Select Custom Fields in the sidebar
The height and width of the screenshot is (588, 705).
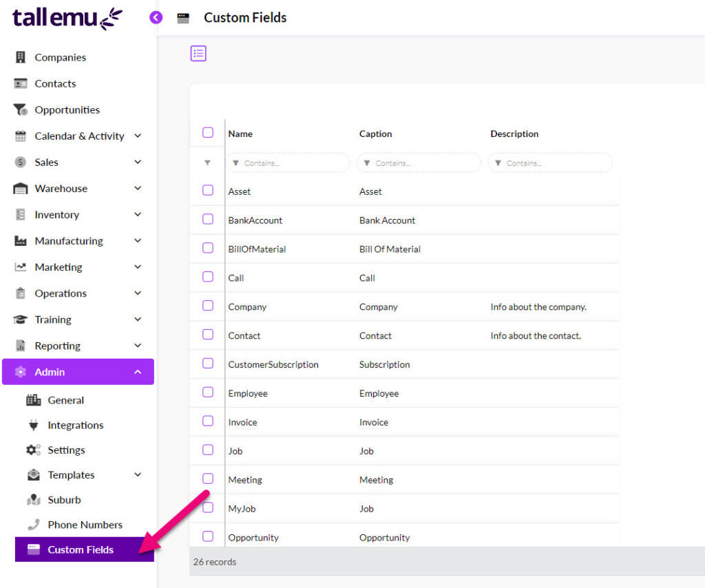[85, 549]
